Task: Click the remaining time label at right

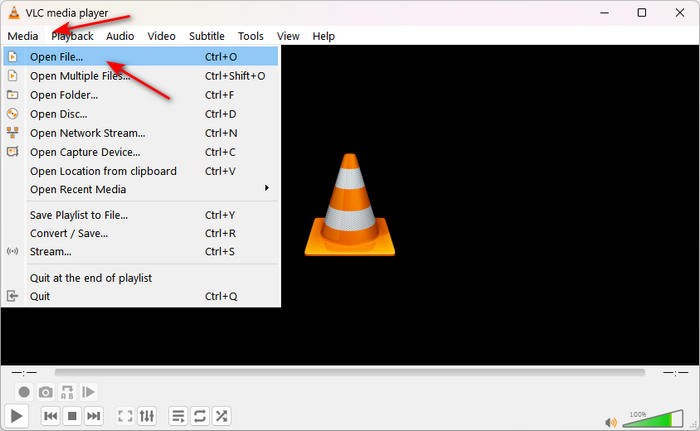Action: [675, 372]
